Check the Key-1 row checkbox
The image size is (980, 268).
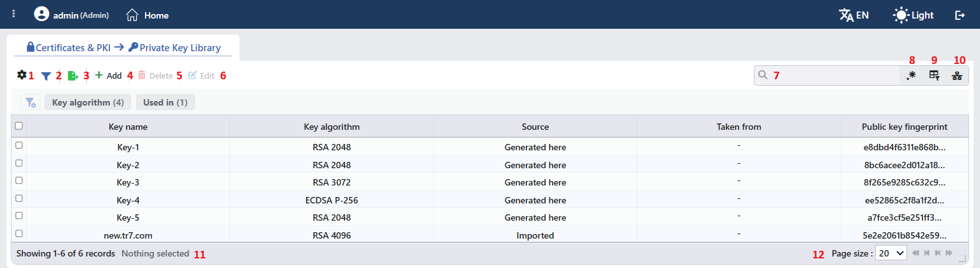[x=19, y=146]
